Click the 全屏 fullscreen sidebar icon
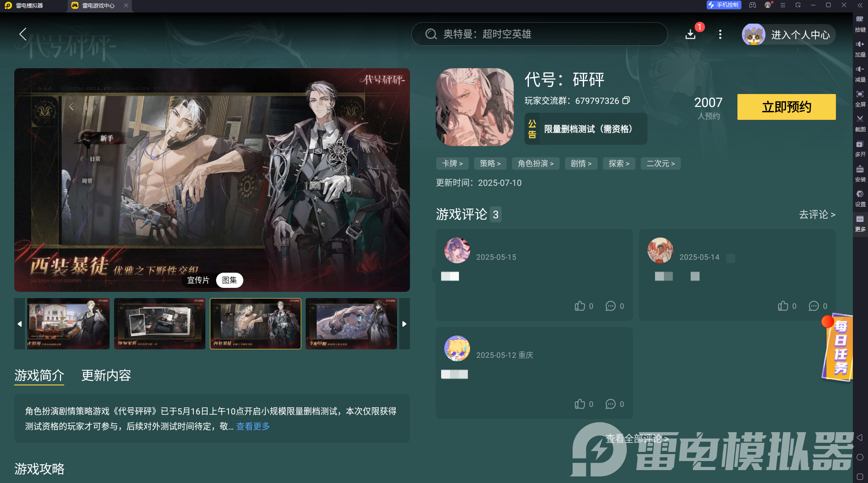868x483 pixels. coord(860,94)
